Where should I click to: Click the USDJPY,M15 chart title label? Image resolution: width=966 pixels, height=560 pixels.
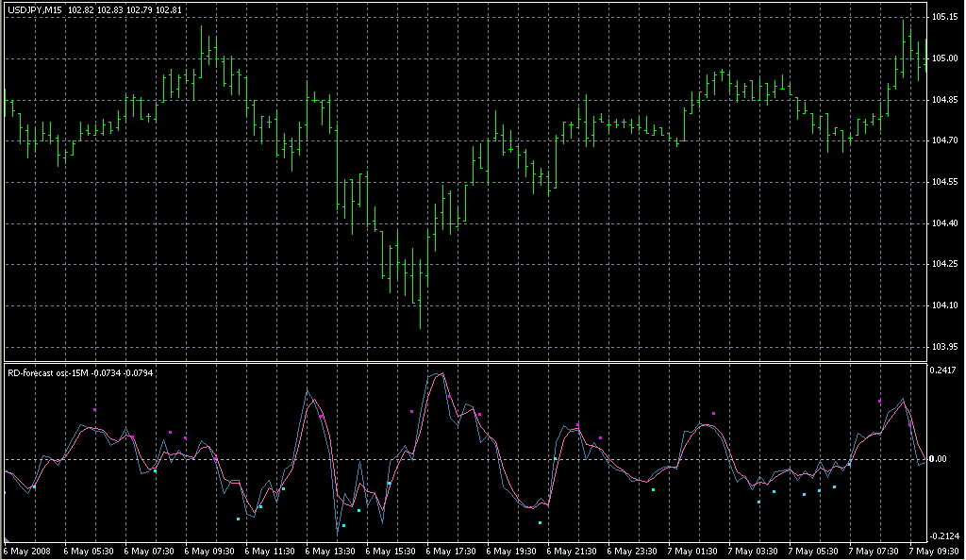[35, 10]
